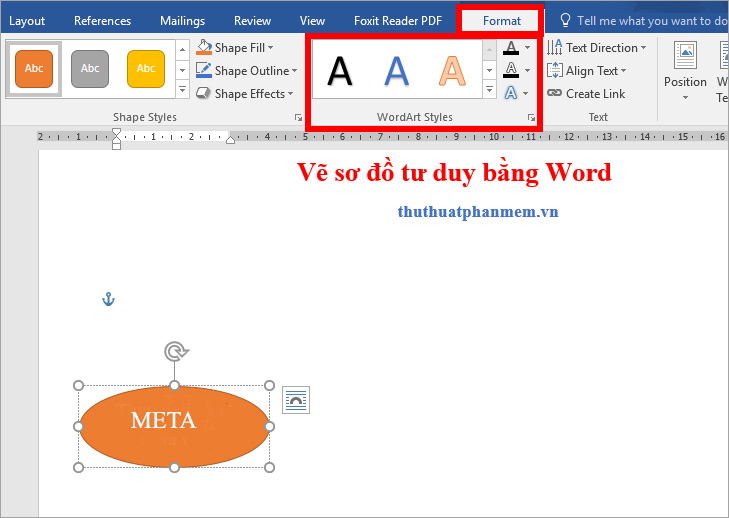Apply the blue WordArt A style
The height and width of the screenshot is (518, 729).
click(397, 71)
